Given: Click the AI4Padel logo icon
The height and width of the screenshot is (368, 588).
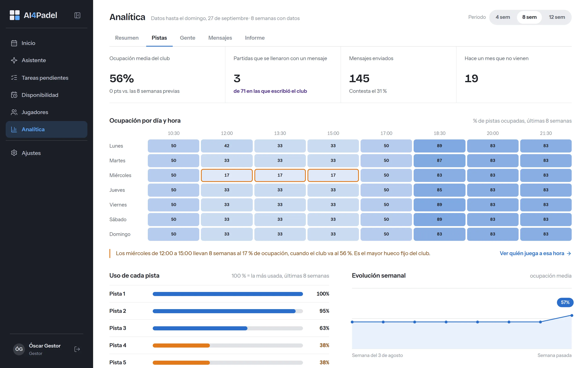Looking at the screenshot, I should [14, 15].
